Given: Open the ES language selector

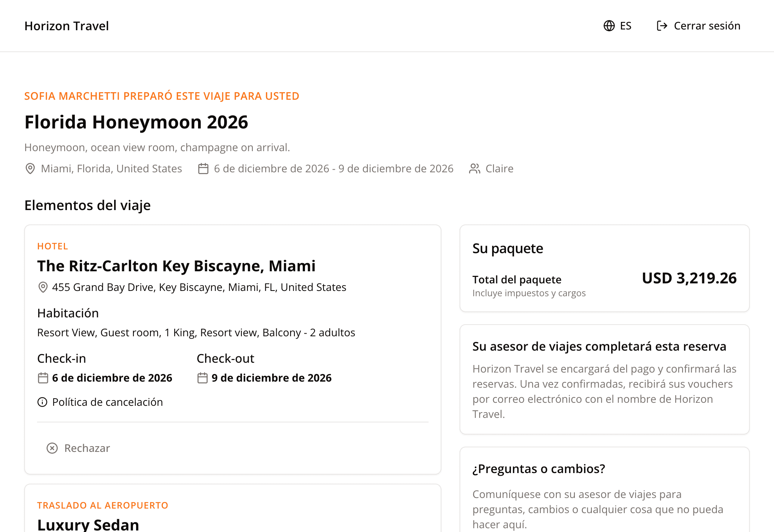Looking at the screenshot, I should pyautogui.click(x=618, y=26).
